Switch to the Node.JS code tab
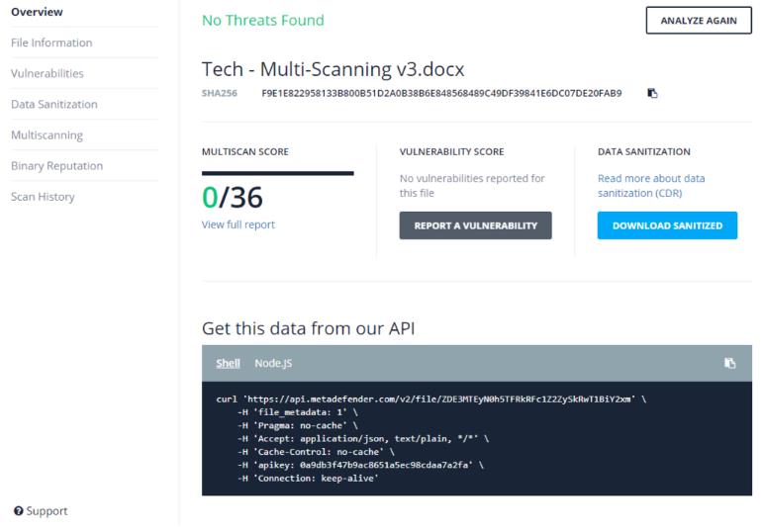The image size is (763, 532). 273,363
